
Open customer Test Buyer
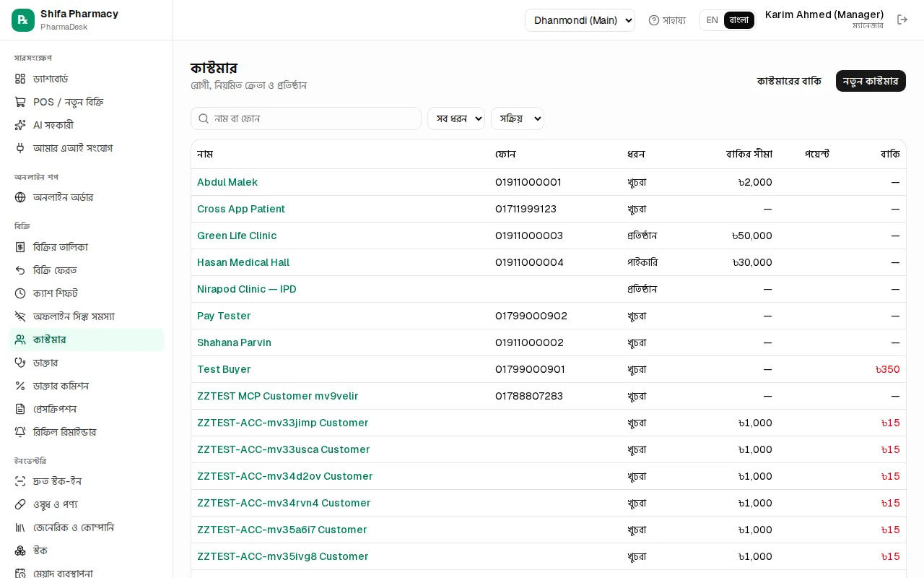coord(224,369)
